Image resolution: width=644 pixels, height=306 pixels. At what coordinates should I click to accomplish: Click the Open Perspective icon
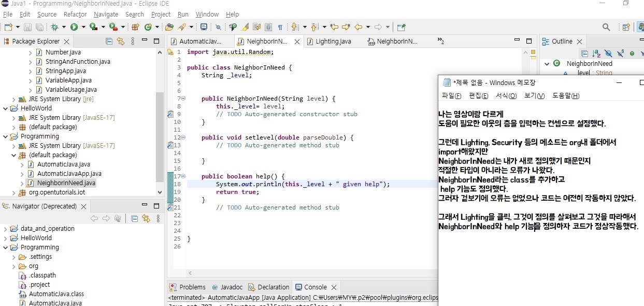626,27
